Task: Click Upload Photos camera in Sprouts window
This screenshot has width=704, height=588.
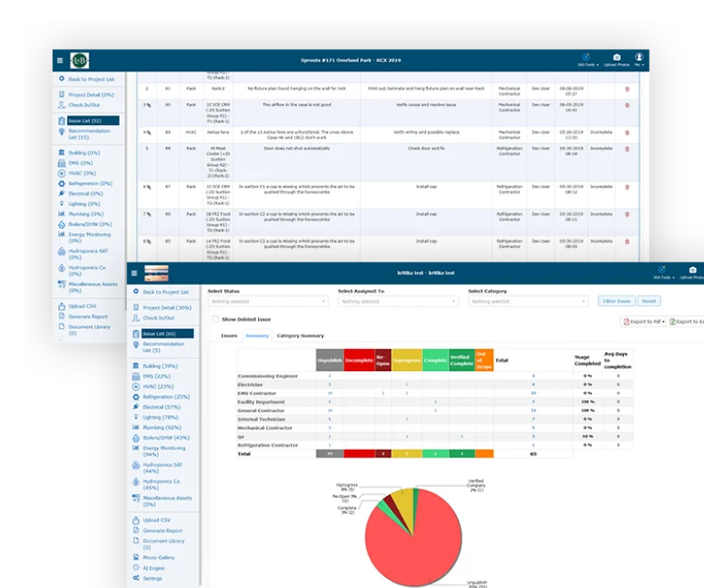Action: coord(617,60)
